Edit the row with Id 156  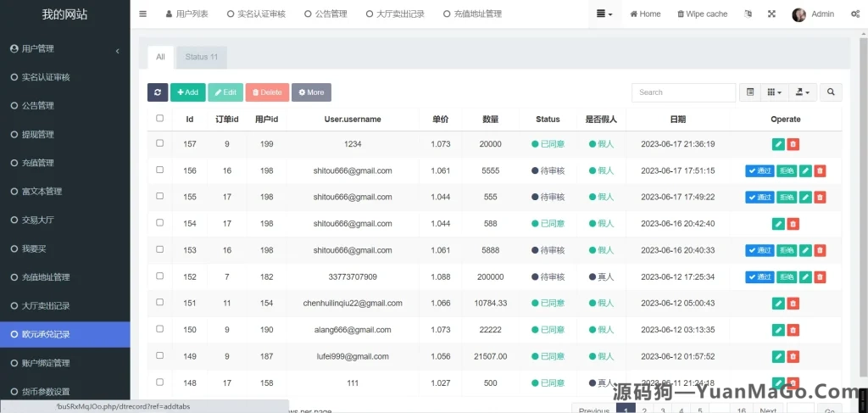805,170
